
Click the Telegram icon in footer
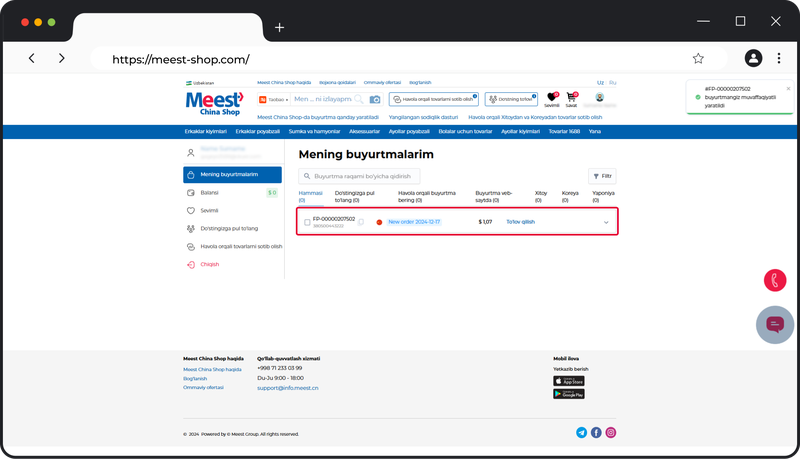(x=582, y=433)
